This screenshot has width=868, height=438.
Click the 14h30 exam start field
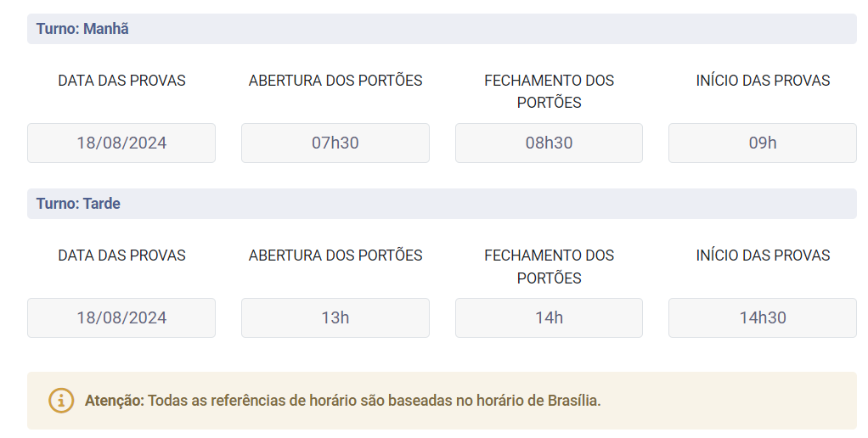[x=763, y=317]
